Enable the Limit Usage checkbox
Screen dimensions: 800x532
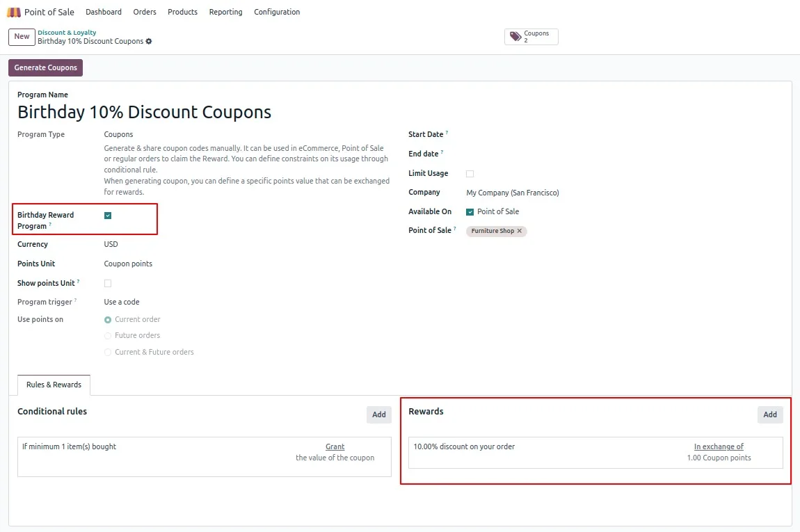[470, 174]
